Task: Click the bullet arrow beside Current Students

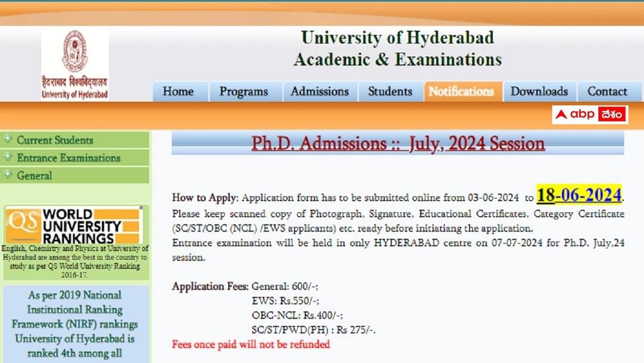Action: click(x=8, y=140)
